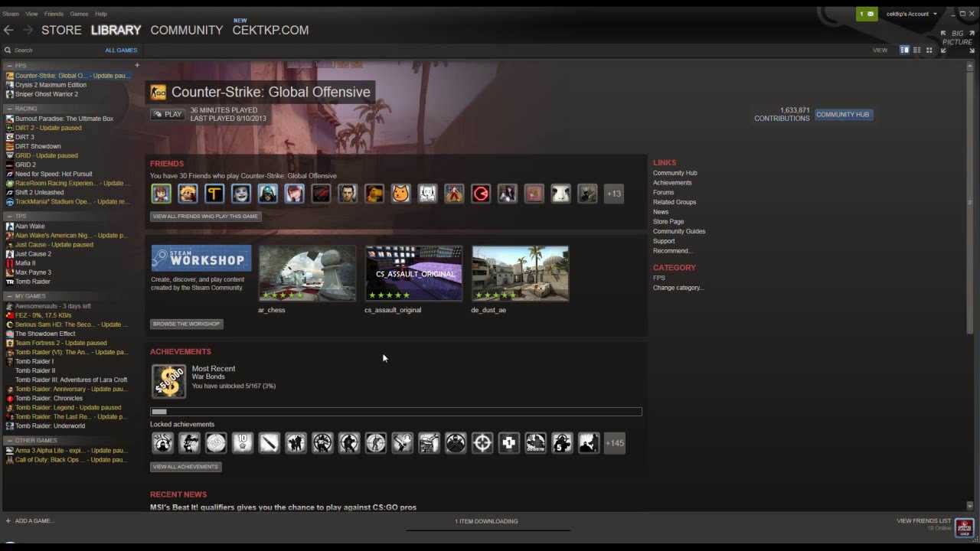Open the Friends menu
Viewport: 980px width, 551px height.
coord(54,14)
